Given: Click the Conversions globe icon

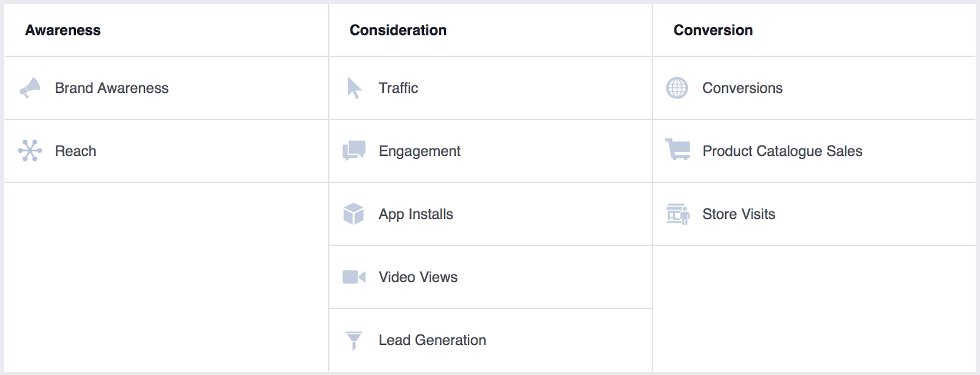Looking at the screenshot, I should click(677, 88).
